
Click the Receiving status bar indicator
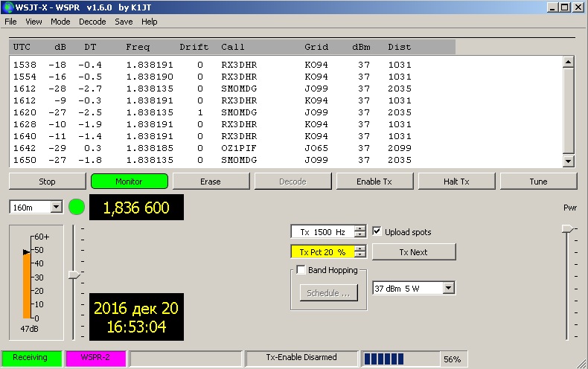click(x=31, y=359)
